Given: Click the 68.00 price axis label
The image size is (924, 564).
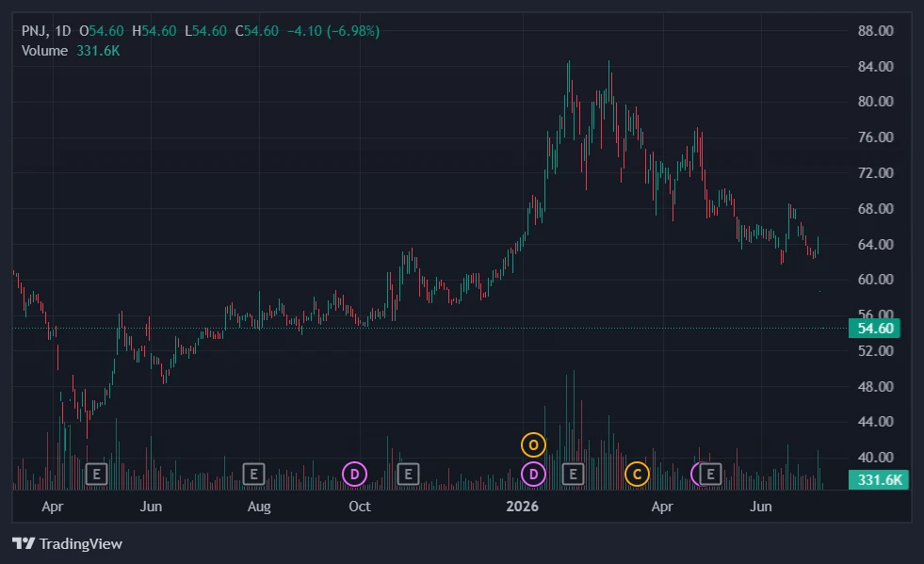Looking at the screenshot, I should [875, 209].
